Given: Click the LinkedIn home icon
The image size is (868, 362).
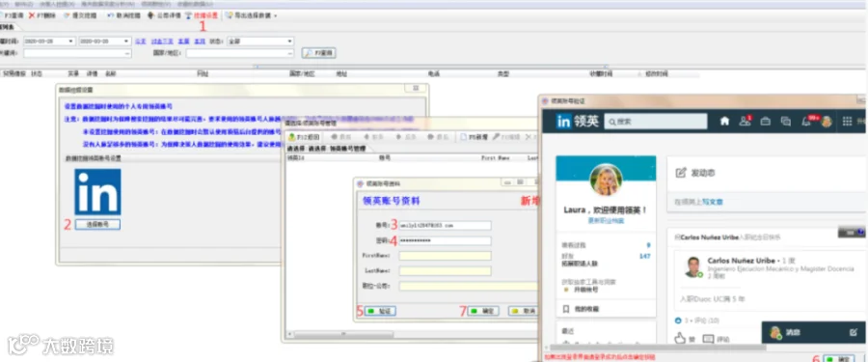Looking at the screenshot, I should point(724,122).
